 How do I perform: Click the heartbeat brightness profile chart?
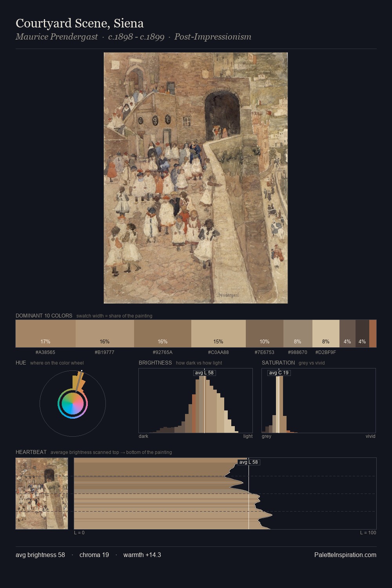225,494
